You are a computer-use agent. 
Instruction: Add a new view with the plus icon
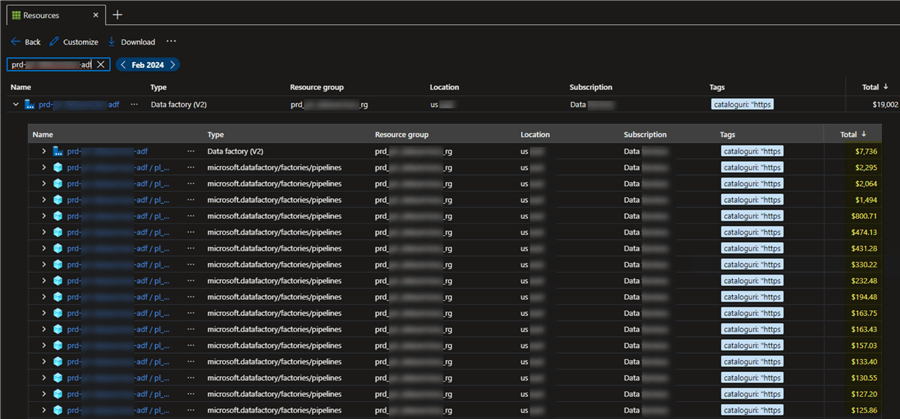click(x=117, y=15)
